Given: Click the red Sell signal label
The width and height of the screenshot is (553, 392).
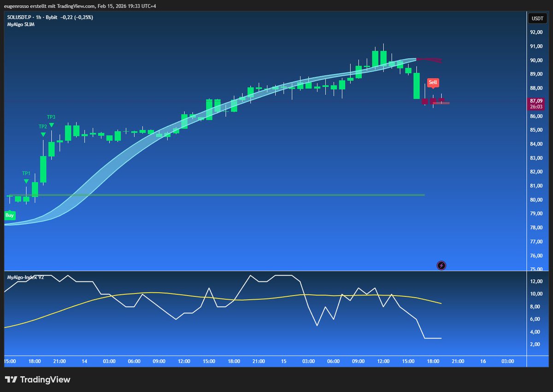Looking at the screenshot, I should pyautogui.click(x=433, y=83).
